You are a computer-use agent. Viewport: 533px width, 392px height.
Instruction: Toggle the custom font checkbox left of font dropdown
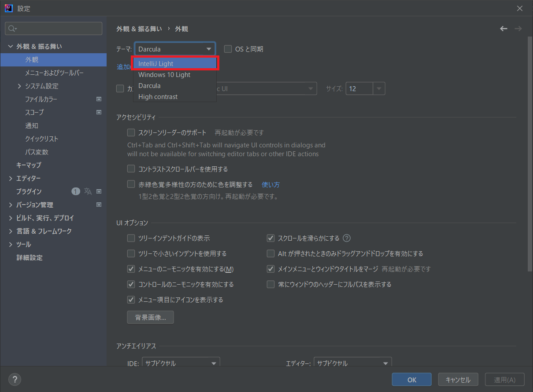120,88
